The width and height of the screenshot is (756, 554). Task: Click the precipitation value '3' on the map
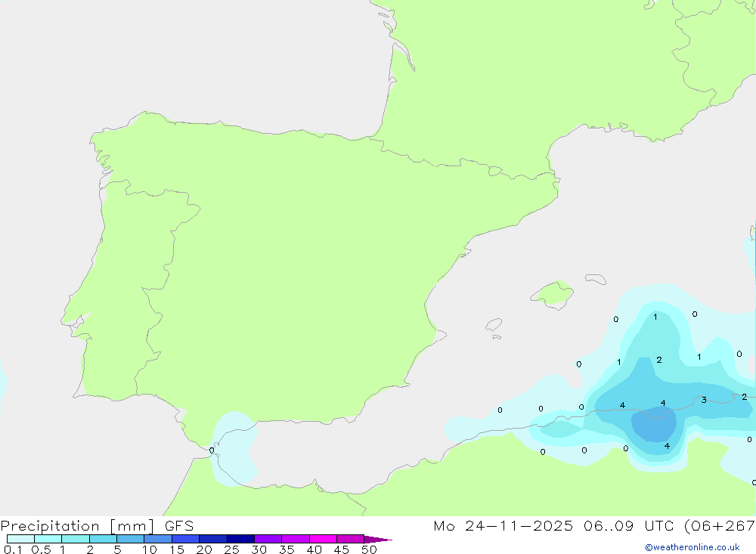[x=704, y=400]
